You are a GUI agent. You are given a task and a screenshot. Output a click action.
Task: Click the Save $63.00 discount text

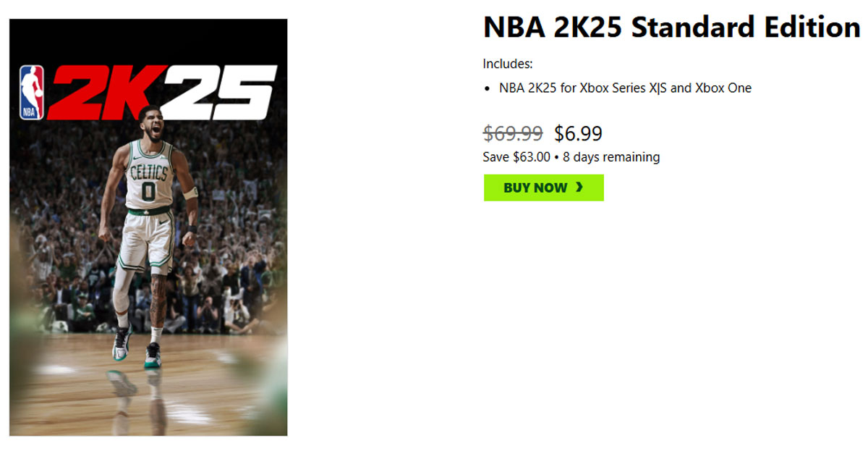[516, 157]
